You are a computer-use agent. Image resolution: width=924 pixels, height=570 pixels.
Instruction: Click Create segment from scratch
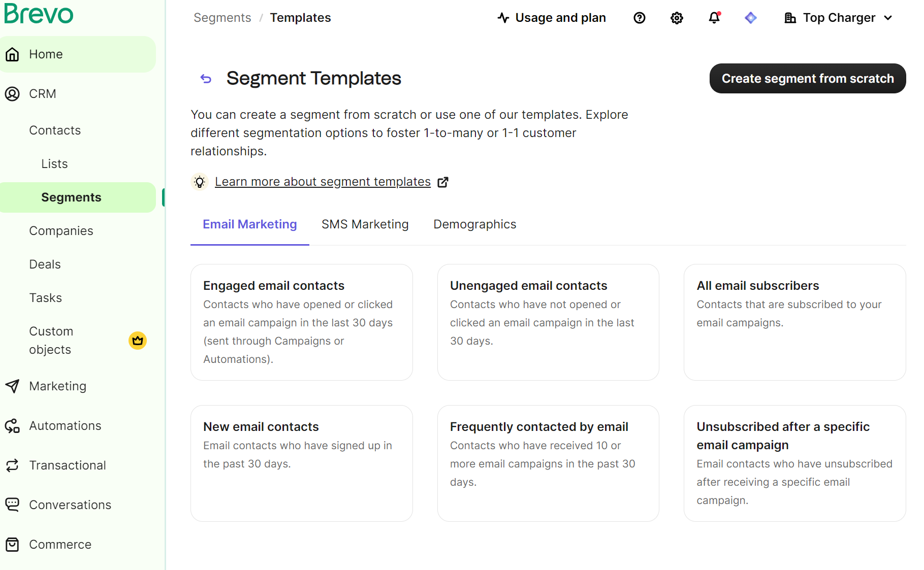click(807, 78)
